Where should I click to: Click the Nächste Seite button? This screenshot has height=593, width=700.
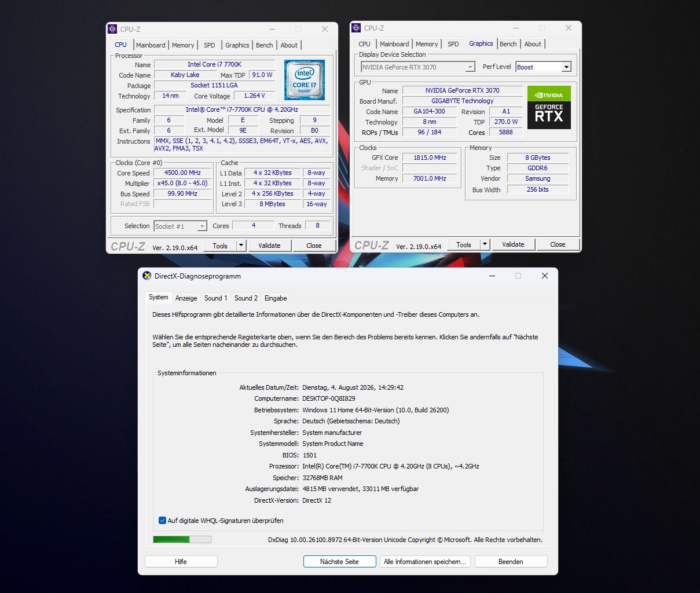point(339,562)
